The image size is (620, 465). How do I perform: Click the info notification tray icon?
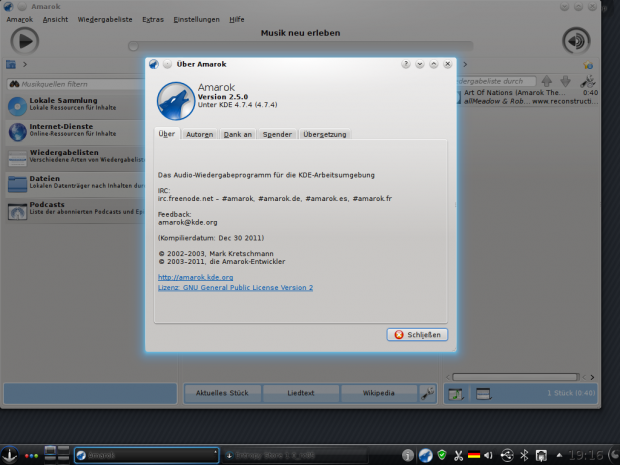pos(408,455)
